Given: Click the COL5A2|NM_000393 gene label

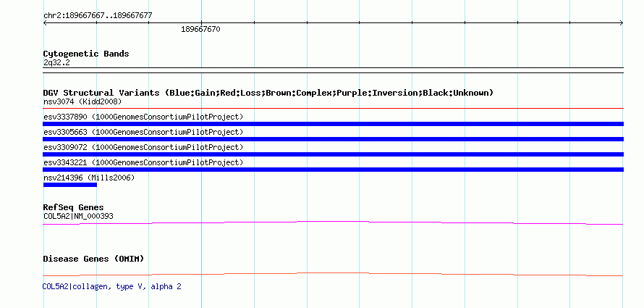Looking at the screenshot, I should pos(78,216).
